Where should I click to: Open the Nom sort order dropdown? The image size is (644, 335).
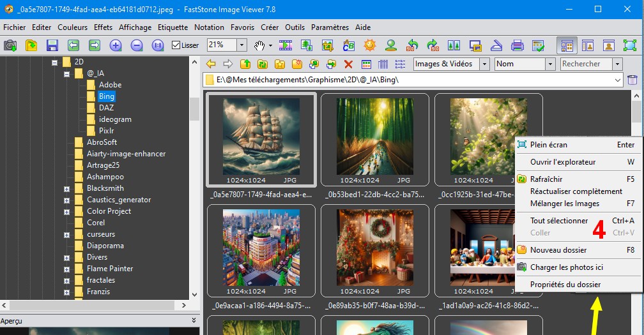(x=550, y=64)
